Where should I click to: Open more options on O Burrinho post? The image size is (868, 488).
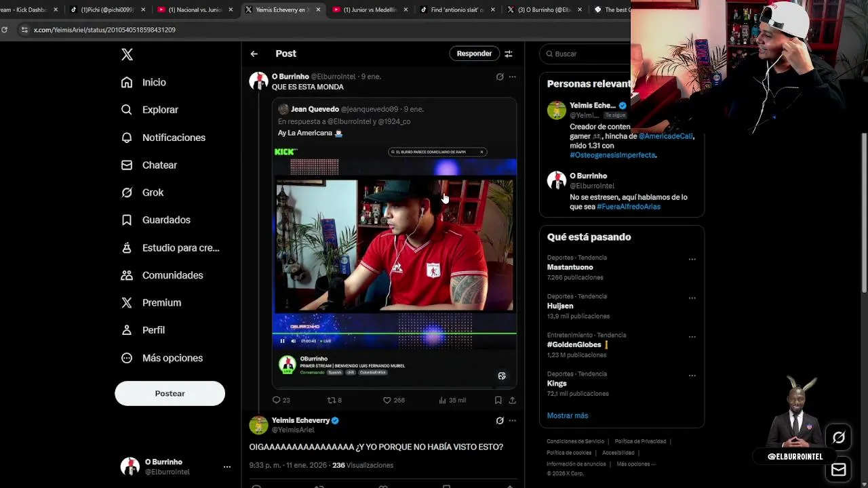(512, 77)
